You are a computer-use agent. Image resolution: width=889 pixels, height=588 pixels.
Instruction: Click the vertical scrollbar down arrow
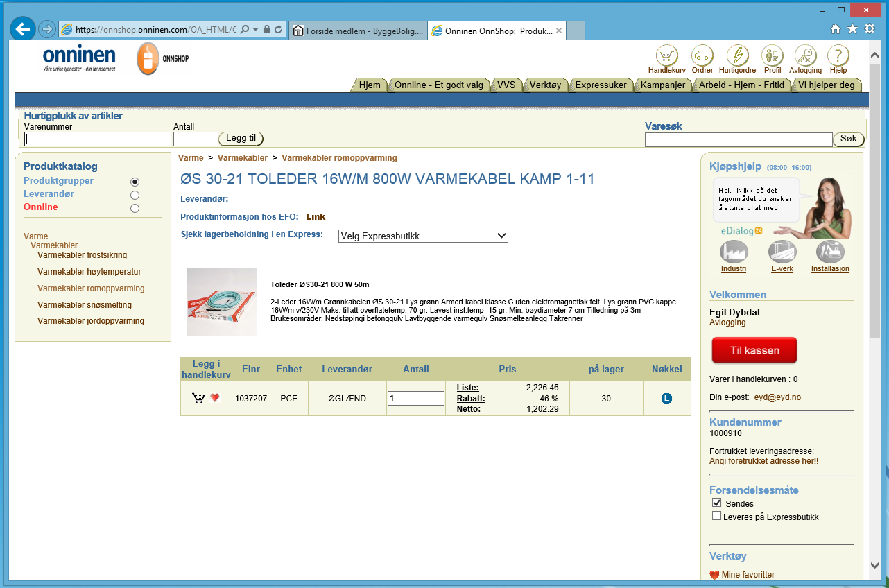tap(874, 565)
